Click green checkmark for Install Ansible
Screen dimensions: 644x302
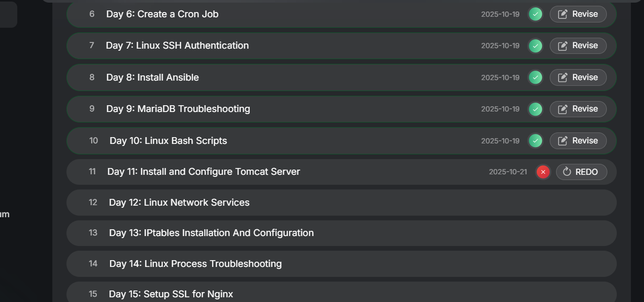[535, 77]
